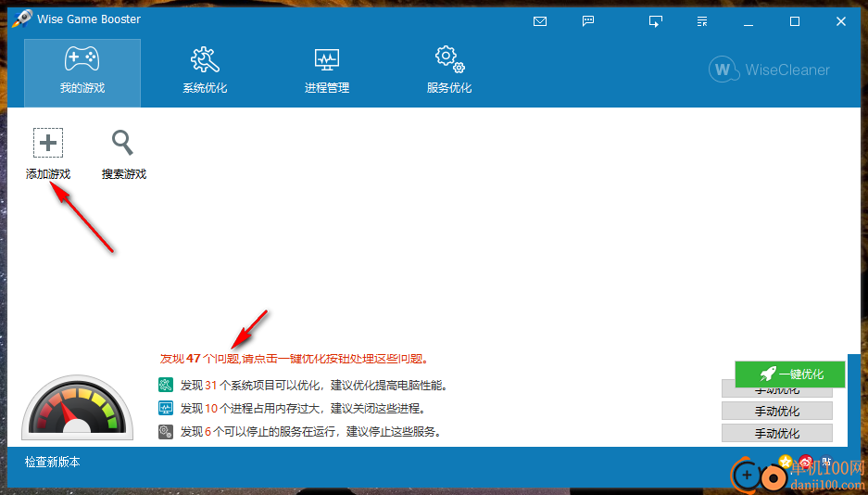Open the menu list icon in title bar
Image resolution: width=868 pixels, height=495 pixels.
702,21
